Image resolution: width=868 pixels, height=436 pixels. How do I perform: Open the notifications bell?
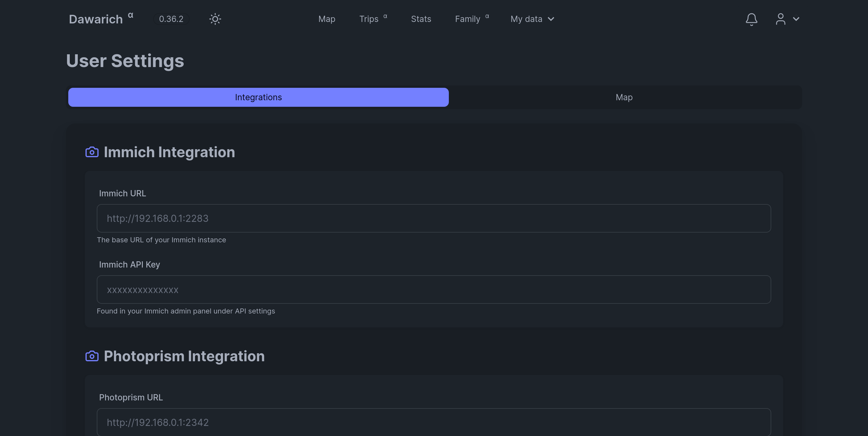(751, 19)
